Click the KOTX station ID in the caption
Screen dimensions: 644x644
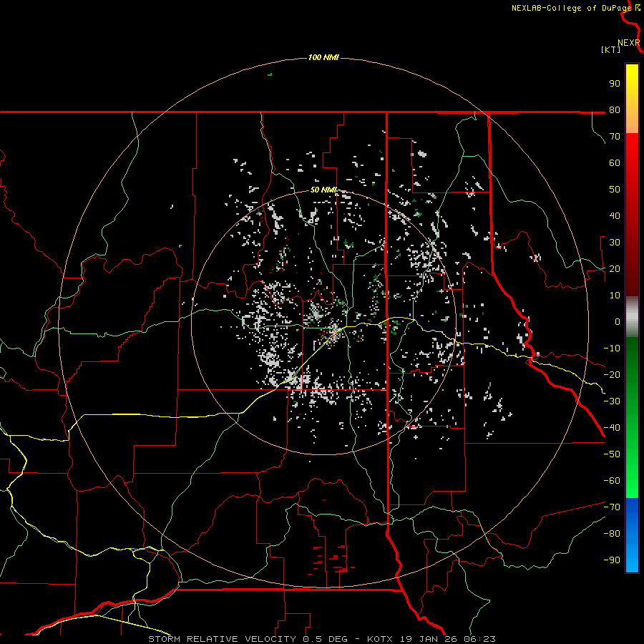pos(380,639)
